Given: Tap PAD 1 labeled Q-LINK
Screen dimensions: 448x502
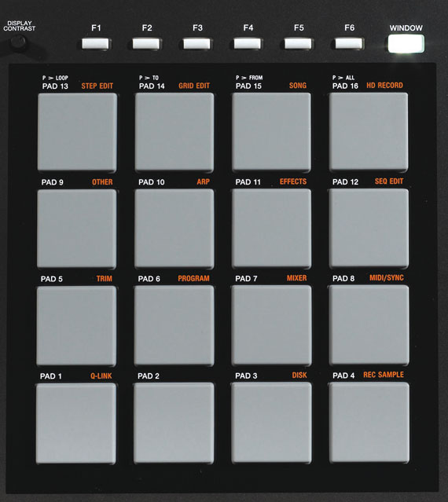Looking at the screenshot, I should [x=76, y=423].
